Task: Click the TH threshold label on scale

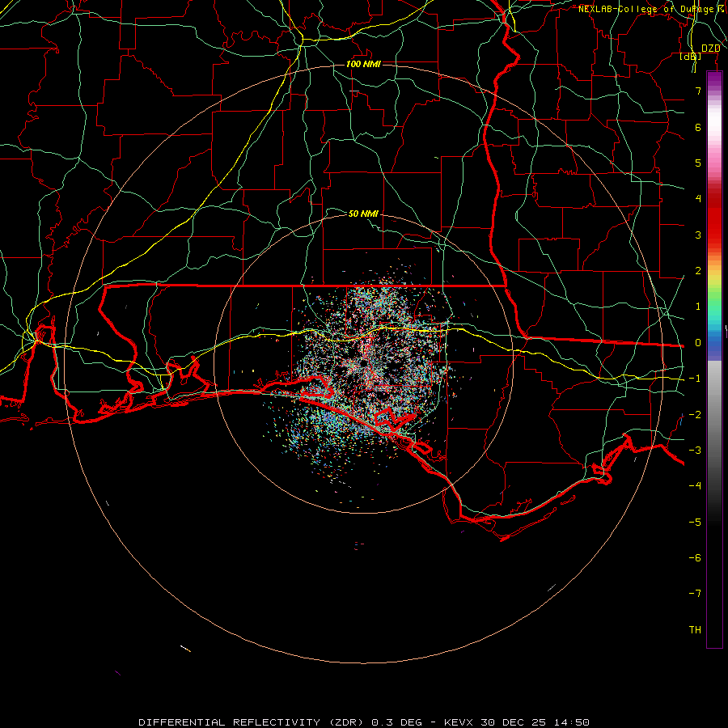Action: (695, 629)
